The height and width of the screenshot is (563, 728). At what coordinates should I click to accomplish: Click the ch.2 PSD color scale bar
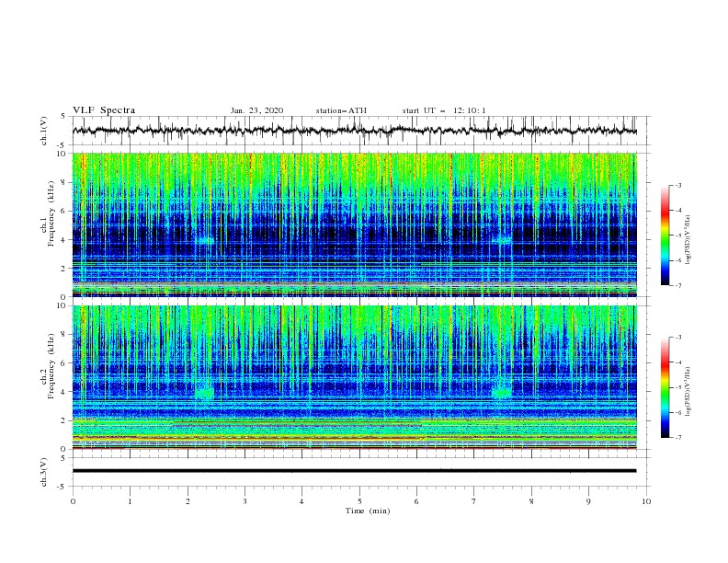click(665, 387)
